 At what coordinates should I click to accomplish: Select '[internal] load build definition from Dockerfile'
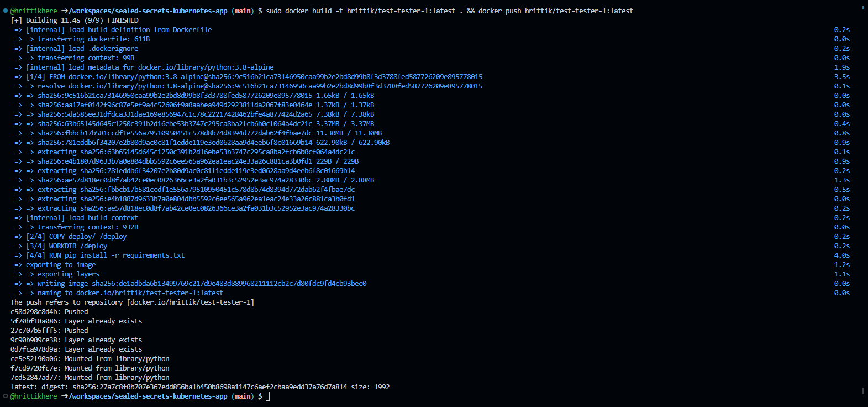click(x=119, y=29)
